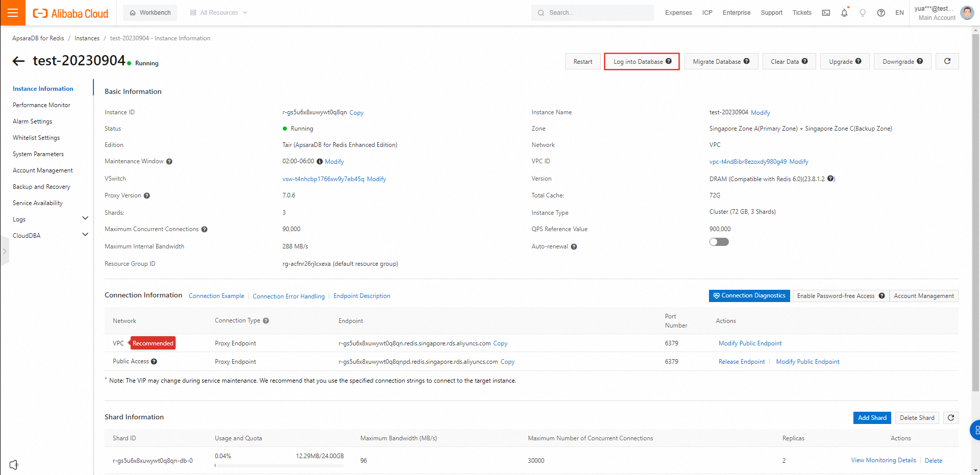The height and width of the screenshot is (475, 980).
Task: Refresh the Shard Information list
Action: [x=951, y=418]
